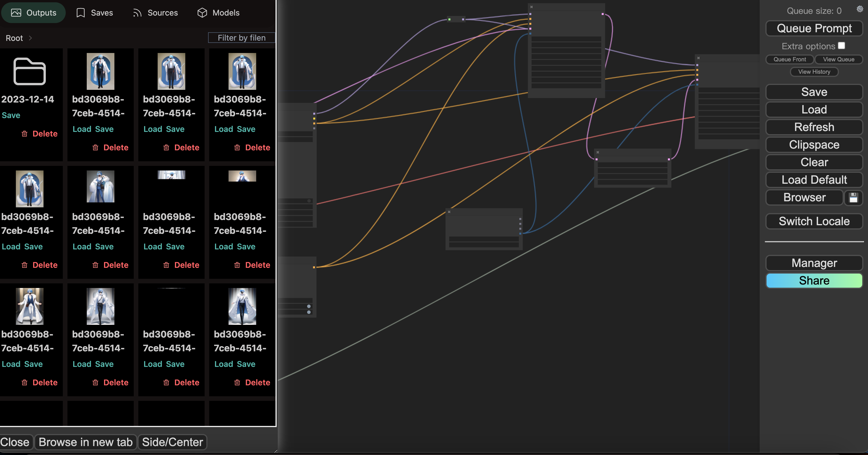Click the floppy disk save icon beside Browser
Image resolution: width=868 pixels, height=455 pixels.
click(853, 198)
